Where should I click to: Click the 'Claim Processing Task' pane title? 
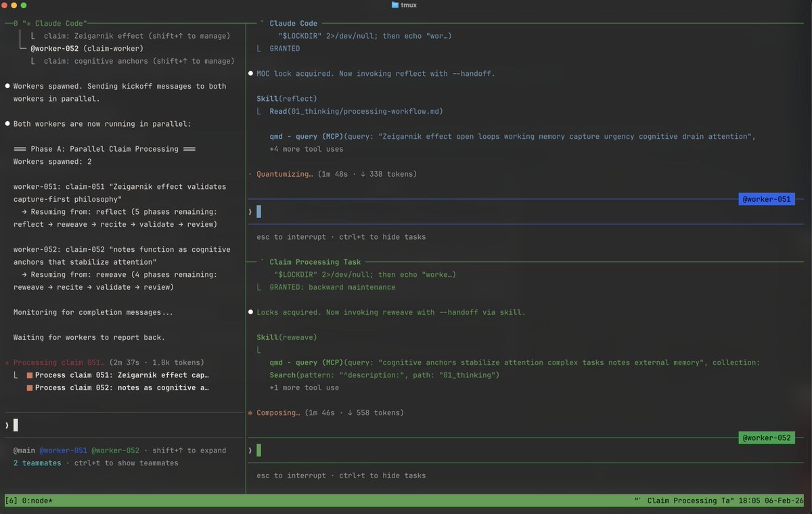pyautogui.click(x=316, y=262)
